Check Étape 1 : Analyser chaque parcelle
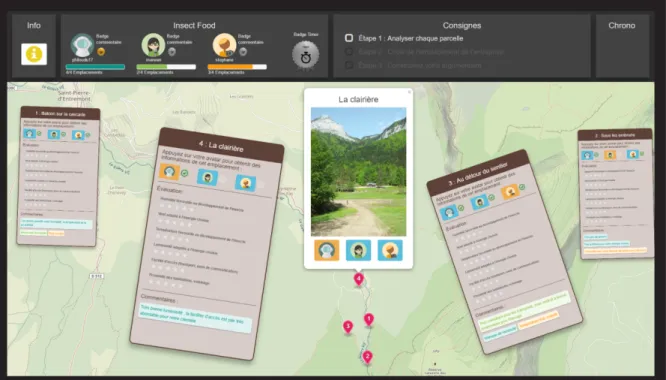 coord(349,38)
